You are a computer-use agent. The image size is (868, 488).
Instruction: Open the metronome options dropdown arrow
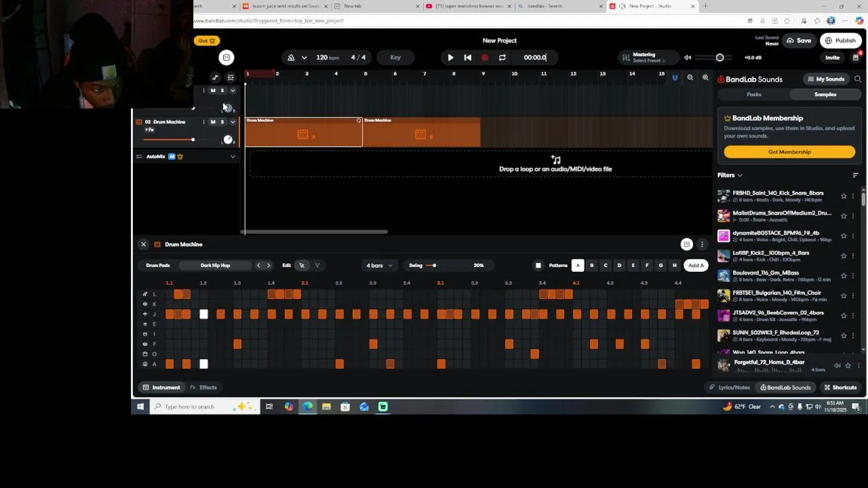[x=304, y=58]
